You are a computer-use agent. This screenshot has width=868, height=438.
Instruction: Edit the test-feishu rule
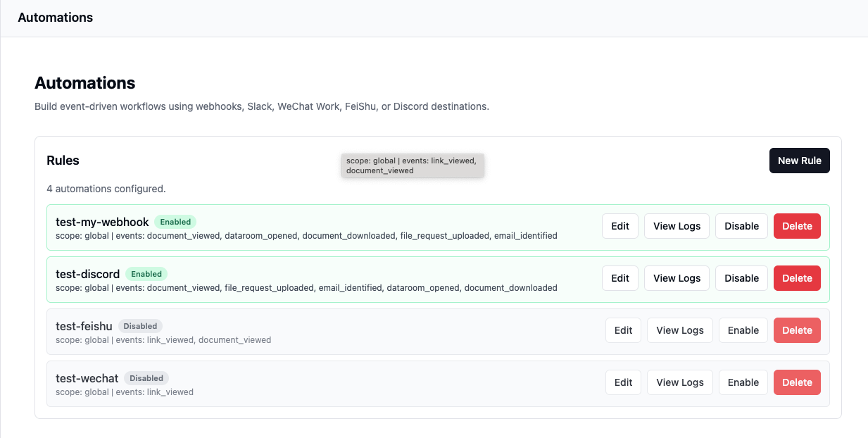(623, 330)
